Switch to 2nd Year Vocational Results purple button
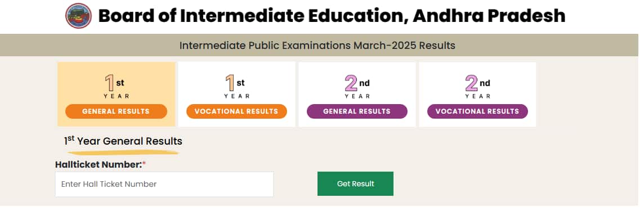This screenshot has height=211, width=644. tap(477, 111)
